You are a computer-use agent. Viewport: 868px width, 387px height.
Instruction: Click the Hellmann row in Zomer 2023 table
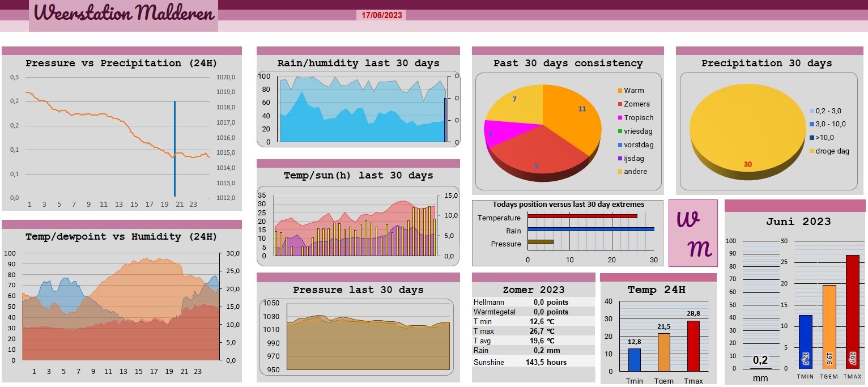(x=533, y=303)
